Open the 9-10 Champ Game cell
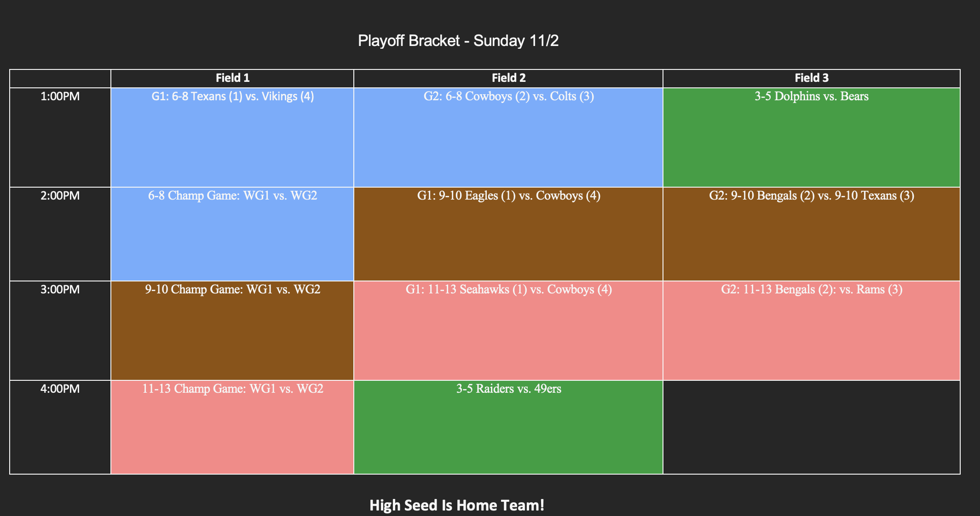 [232, 290]
